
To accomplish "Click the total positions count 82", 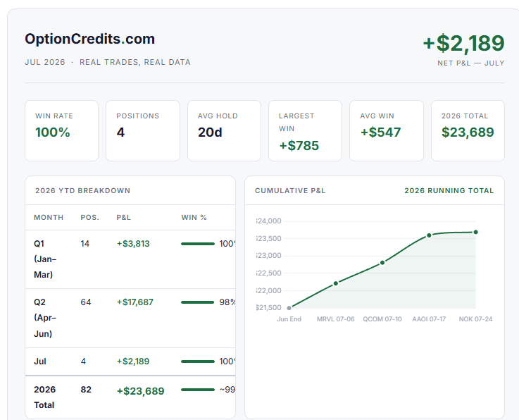I will (x=86, y=390).
